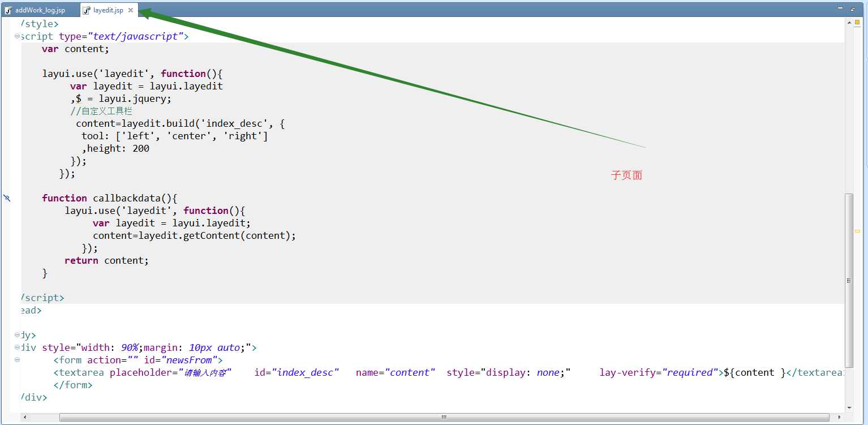The height and width of the screenshot is (425, 868).
Task: Place cursor on 'var content;' line
Action: point(75,49)
